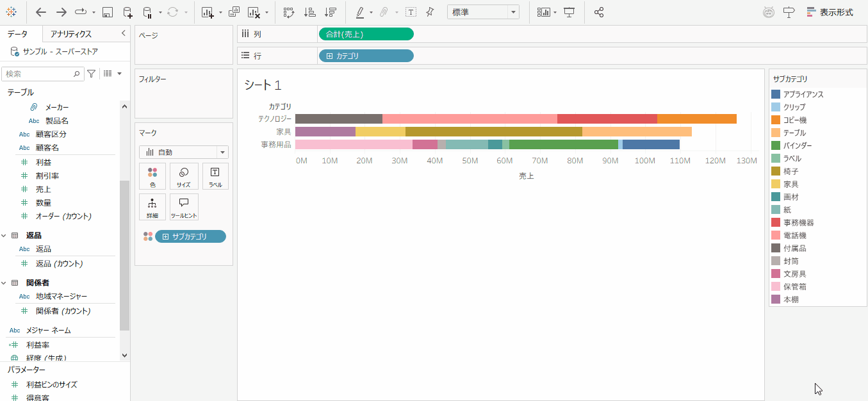Click the undo back arrow
Viewport: 868px width, 401px height.
(41, 12)
